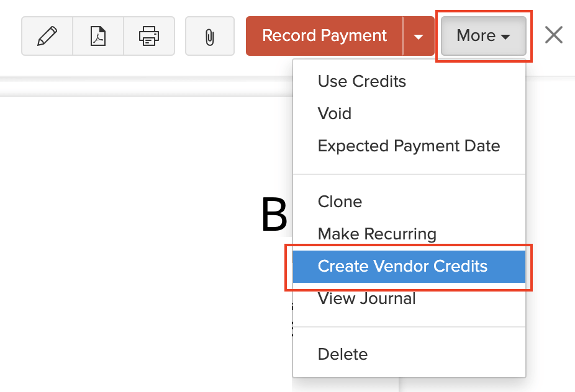
Task: Select Use Credits from menu
Action: 361,81
